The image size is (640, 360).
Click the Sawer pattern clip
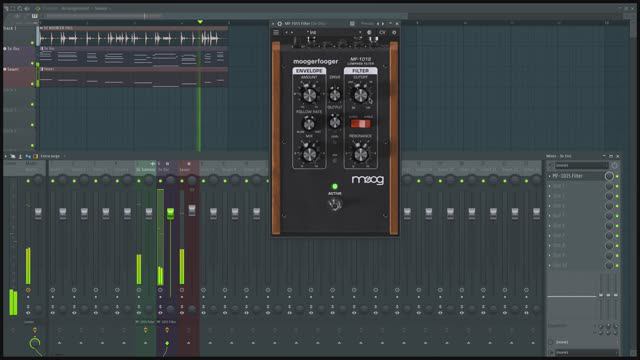(133, 77)
